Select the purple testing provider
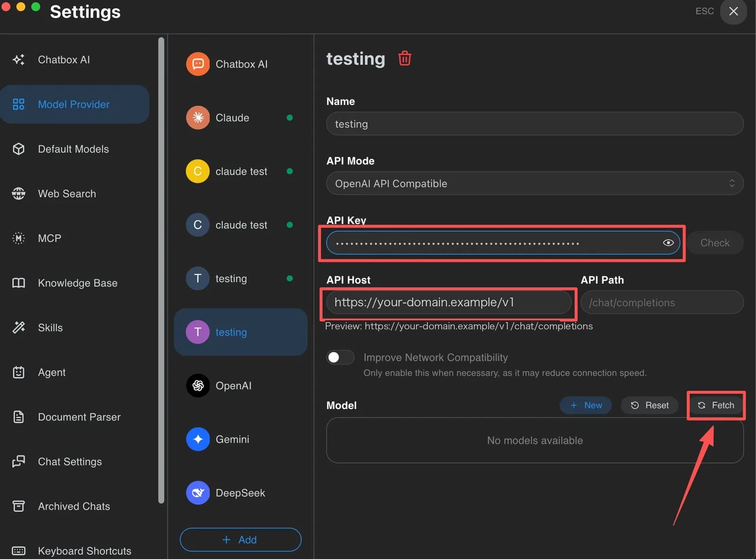The image size is (756, 559). (x=241, y=332)
